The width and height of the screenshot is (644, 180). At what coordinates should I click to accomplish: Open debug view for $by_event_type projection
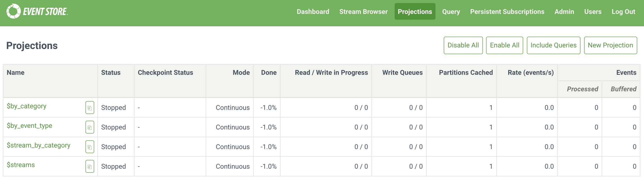point(90,128)
